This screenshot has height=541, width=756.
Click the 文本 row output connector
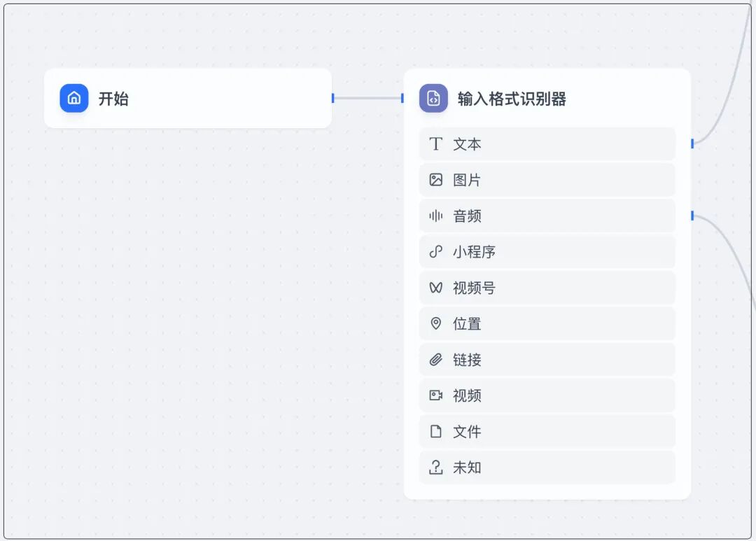tap(692, 143)
